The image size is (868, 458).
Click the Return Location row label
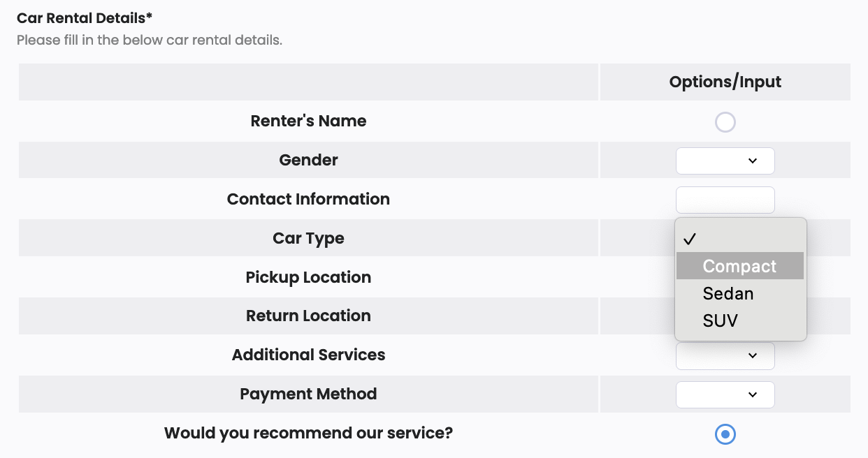[308, 316]
